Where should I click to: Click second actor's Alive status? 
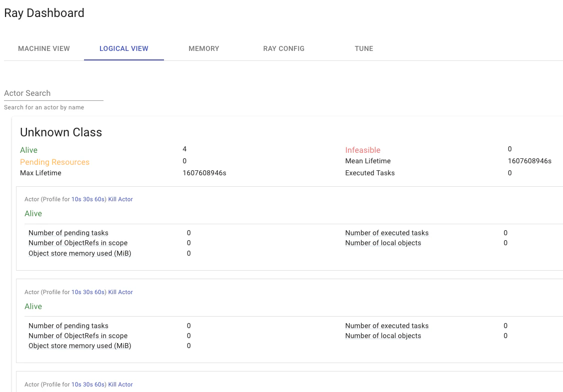point(33,307)
